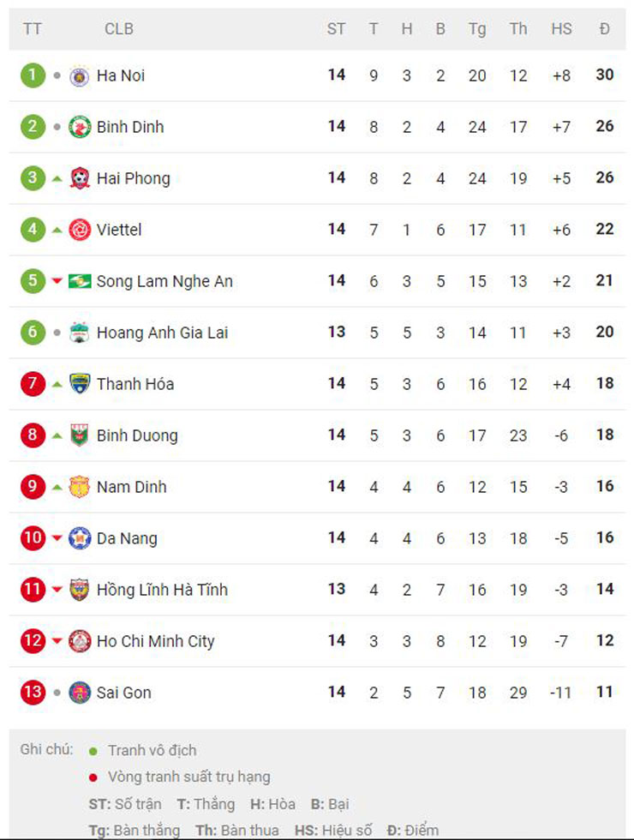634x840 pixels.
Task: Open the Ho Chi Minh City team link
Action: pos(155,641)
